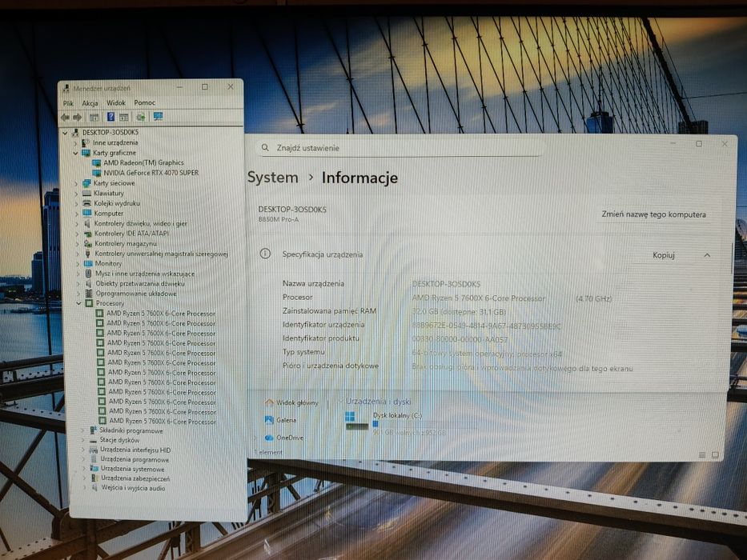Collapse the Procesory tree node
The image size is (747, 560).
pos(79,303)
